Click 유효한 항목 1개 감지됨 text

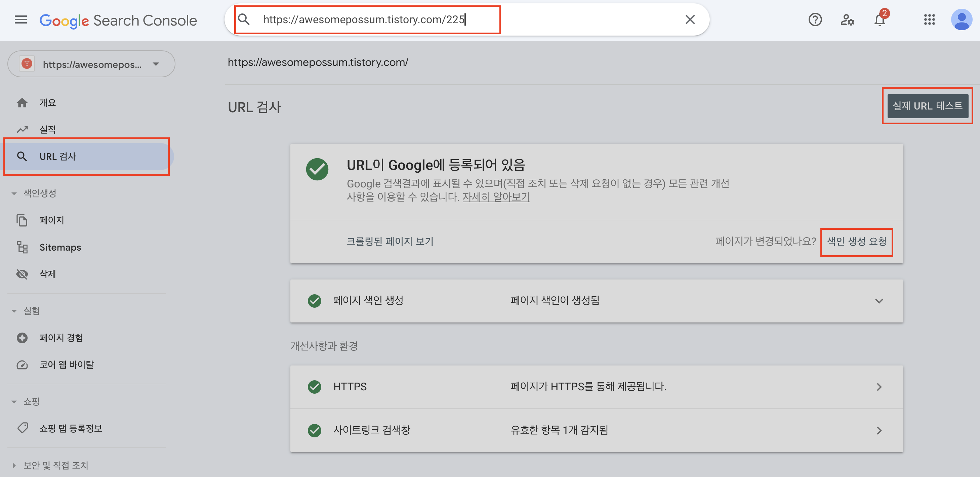point(559,430)
